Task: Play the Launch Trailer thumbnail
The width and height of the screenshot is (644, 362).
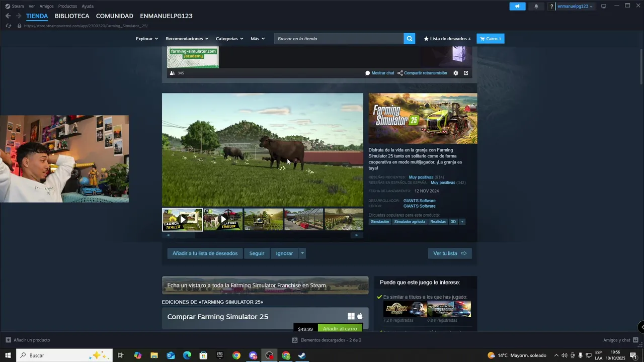Action: click(x=182, y=219)
